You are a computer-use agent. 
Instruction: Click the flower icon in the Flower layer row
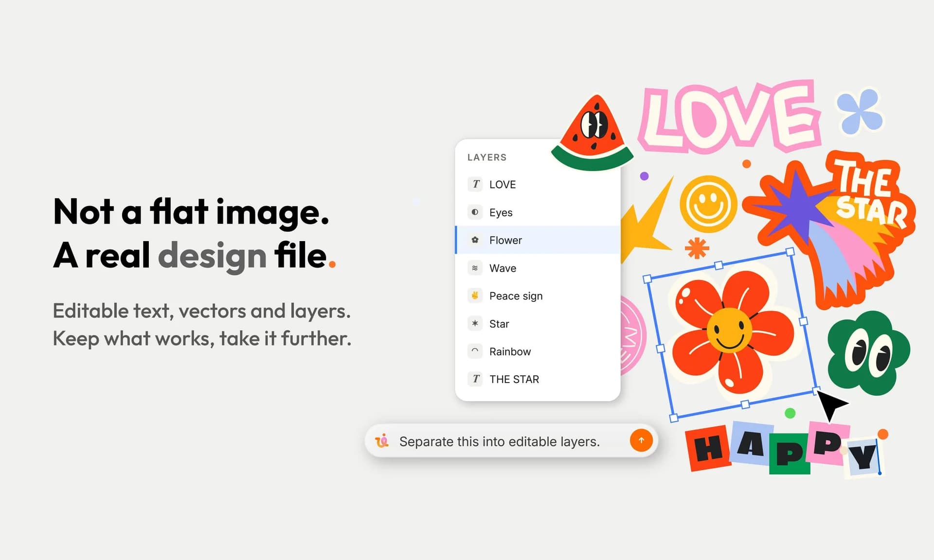475,240
